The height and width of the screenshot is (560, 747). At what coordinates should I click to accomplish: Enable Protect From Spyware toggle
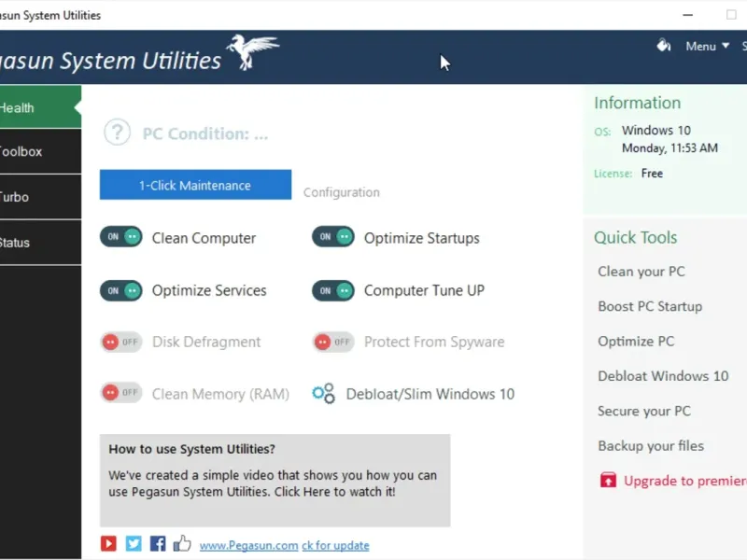333,342
